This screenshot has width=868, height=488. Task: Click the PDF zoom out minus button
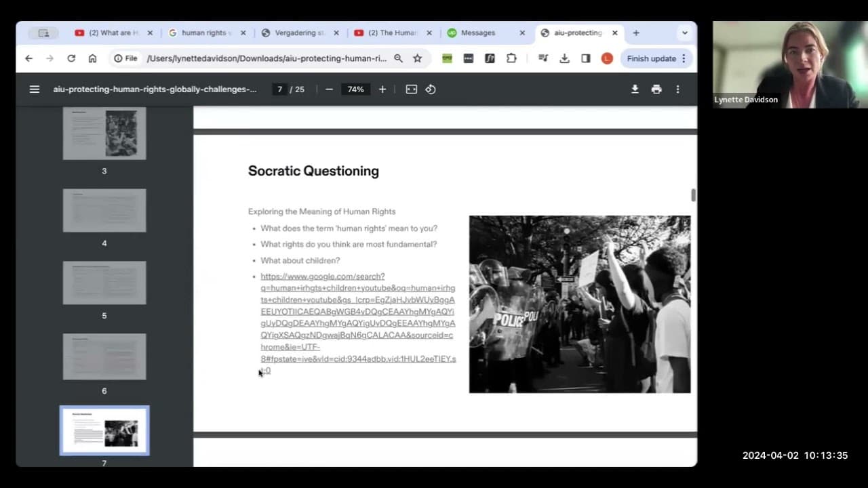click(329, 89)
